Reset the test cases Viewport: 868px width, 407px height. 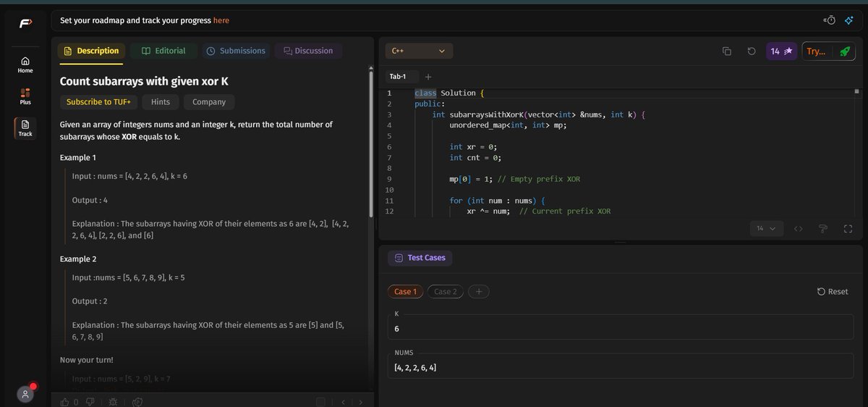click(x=833, y=291)
